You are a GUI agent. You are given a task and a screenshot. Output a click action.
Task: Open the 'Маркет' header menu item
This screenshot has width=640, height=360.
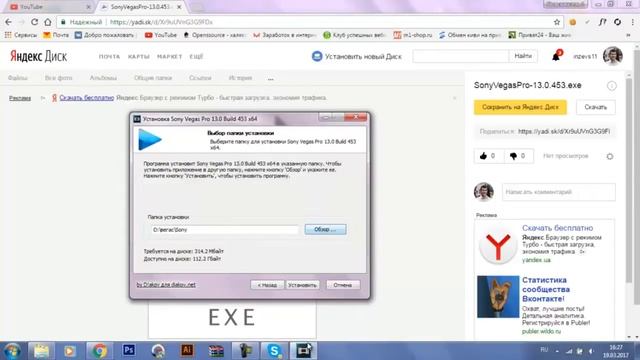(169, 56)
